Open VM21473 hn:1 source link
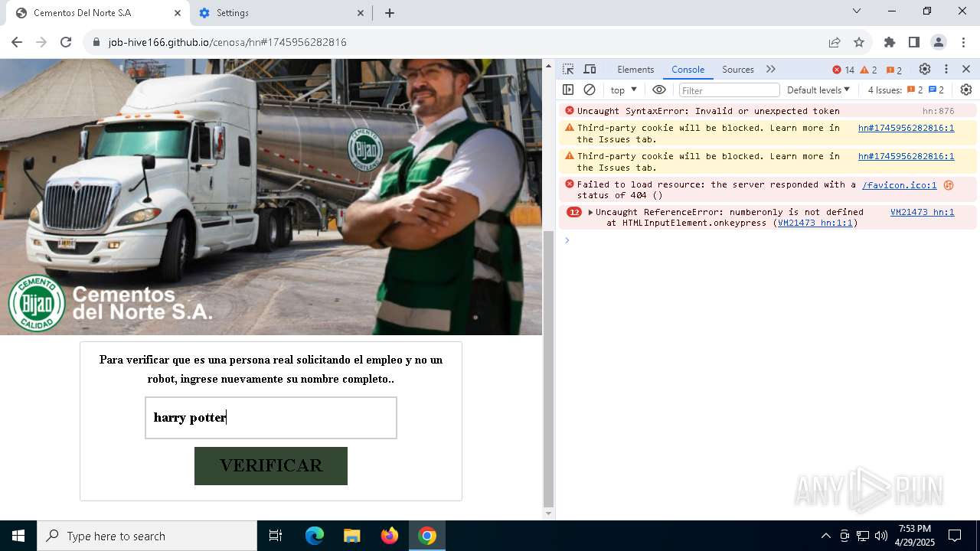 [922, 212]
